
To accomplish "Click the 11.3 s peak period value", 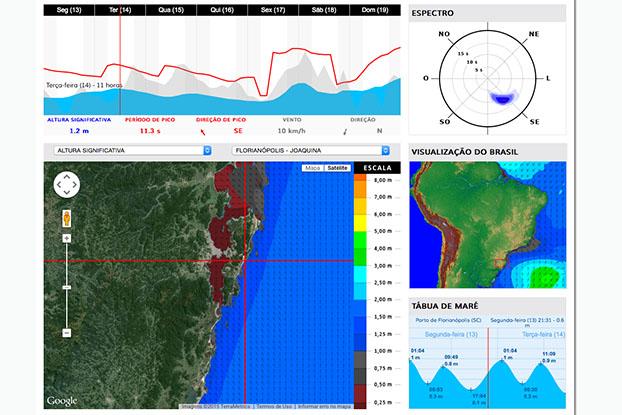I will click(x=150, y=131).
